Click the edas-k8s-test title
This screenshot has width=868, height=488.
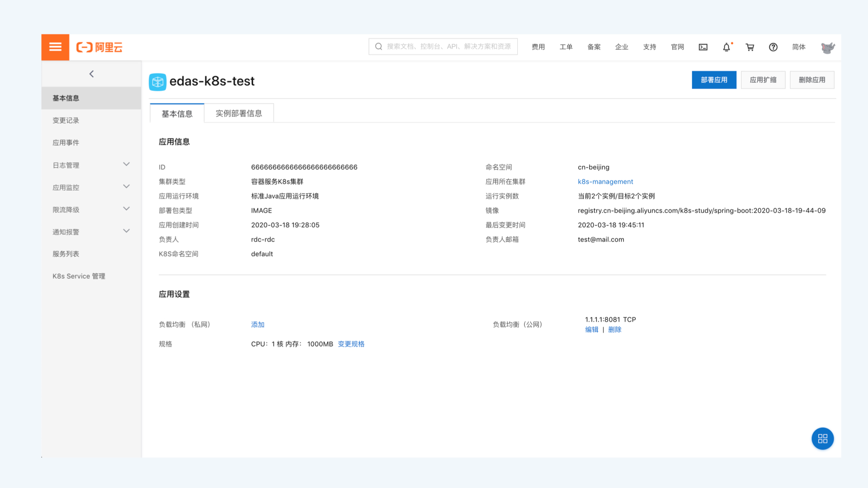point(212,81)
